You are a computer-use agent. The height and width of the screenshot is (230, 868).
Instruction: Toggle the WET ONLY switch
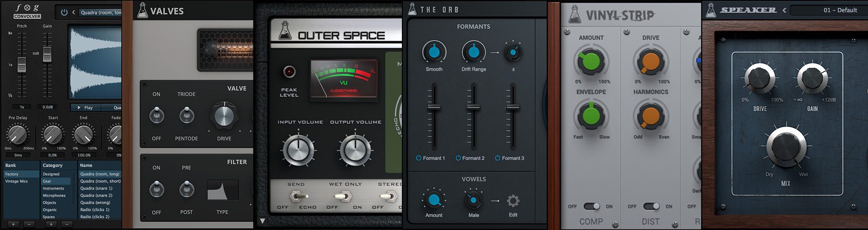pos(343,196)
